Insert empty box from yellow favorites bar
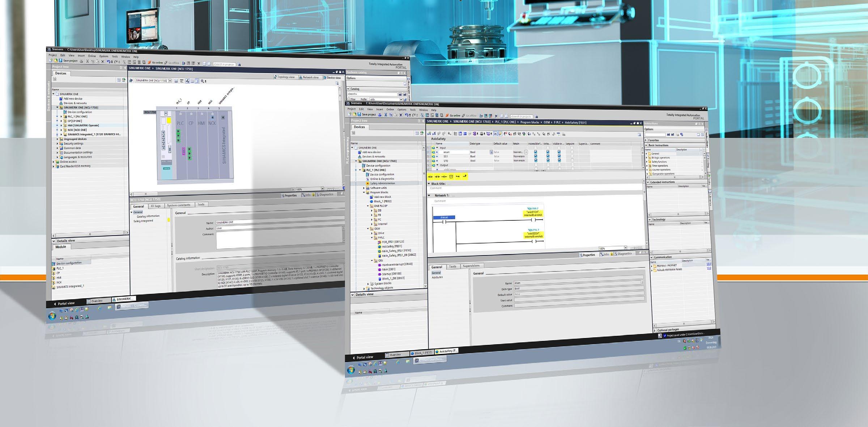 pyautogui.click(x=451, y=177)
